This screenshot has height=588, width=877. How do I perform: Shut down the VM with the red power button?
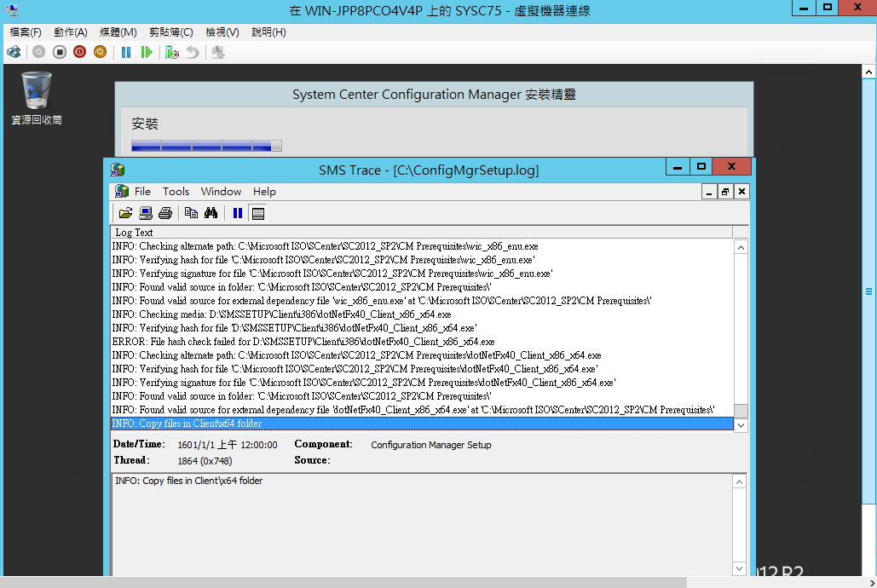click(x=79, y=52)
